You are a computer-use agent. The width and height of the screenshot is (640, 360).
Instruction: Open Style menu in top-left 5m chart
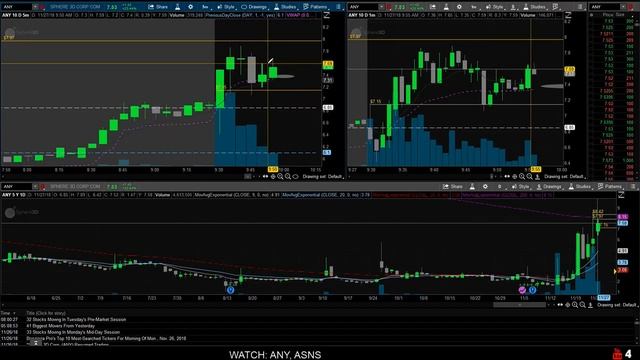(226, 7)
